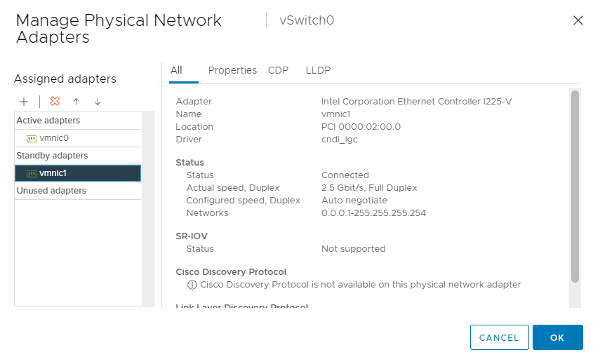Click the adapter details vertical scrollbar
The image size is (593, 364).
click(575, 186)
